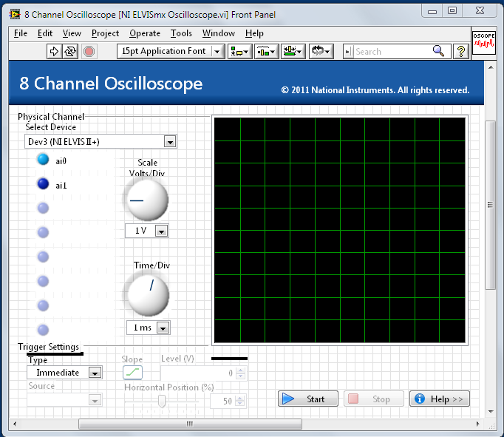The image size is (504, 437).
Task: Open the Tools menu
Action: coord(181,33)
